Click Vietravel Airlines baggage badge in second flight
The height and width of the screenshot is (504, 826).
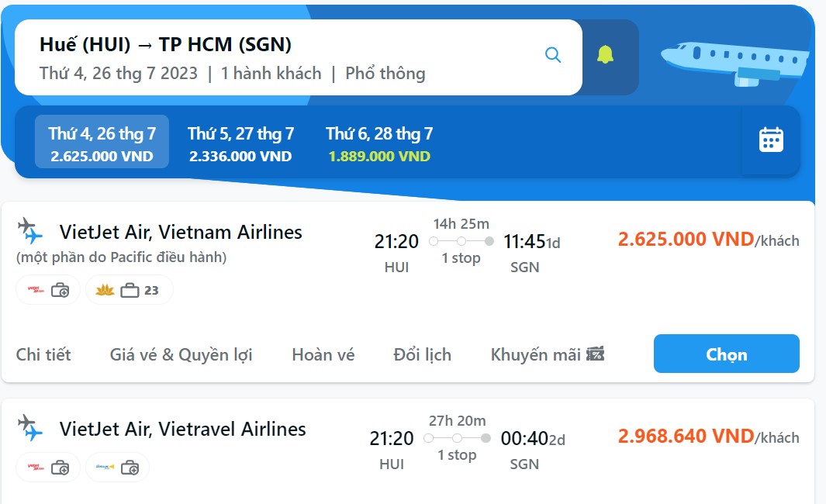[x=117, y=467]
